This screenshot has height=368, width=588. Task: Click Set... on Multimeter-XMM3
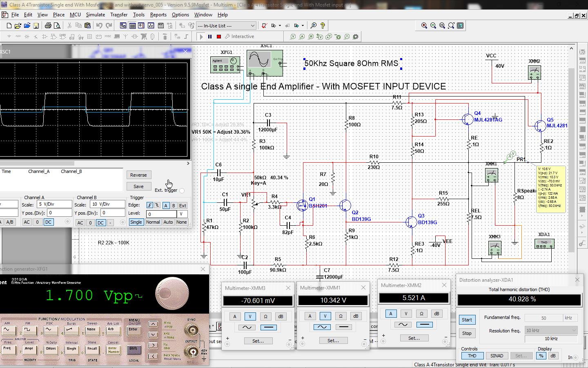click(x=258, y=341)
